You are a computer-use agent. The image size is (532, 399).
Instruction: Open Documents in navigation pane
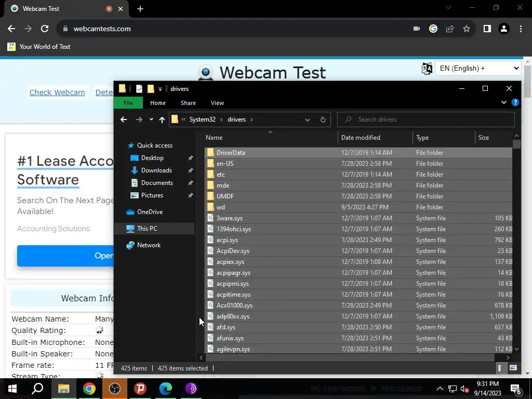point(157,183)
